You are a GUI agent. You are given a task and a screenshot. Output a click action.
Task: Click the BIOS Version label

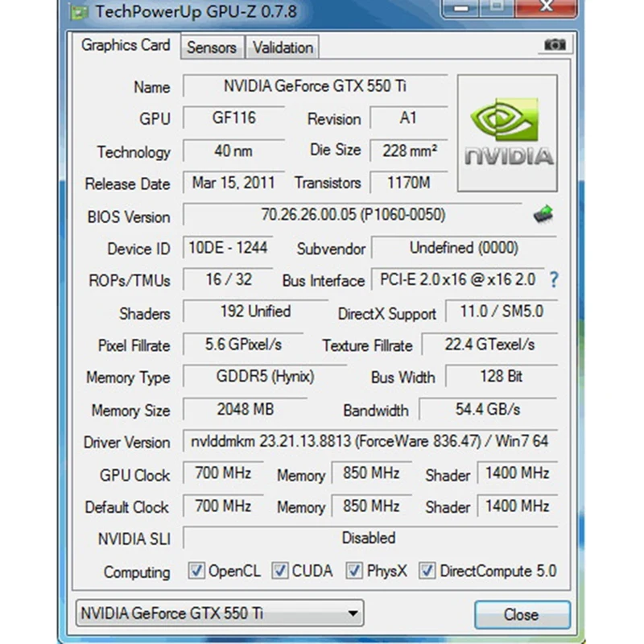pos(129,217)
